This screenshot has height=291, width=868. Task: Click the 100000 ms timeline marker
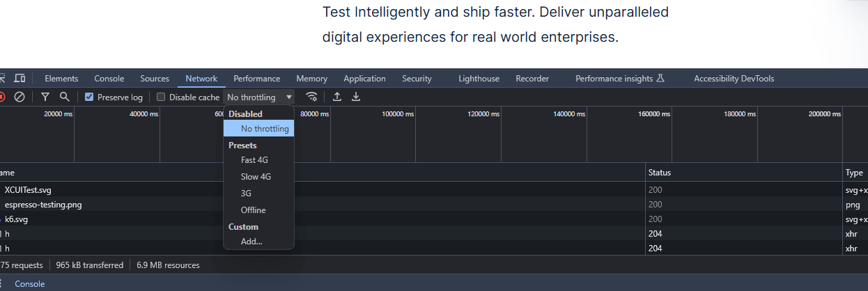pyautogui.click(x=398, y=114)
